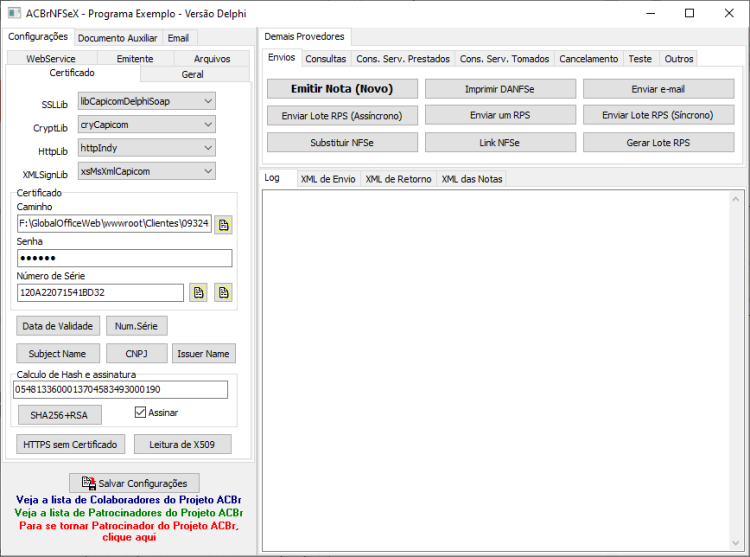Click first icon beside Número de Série field
750x557 pixels.
tap(199, 293)
